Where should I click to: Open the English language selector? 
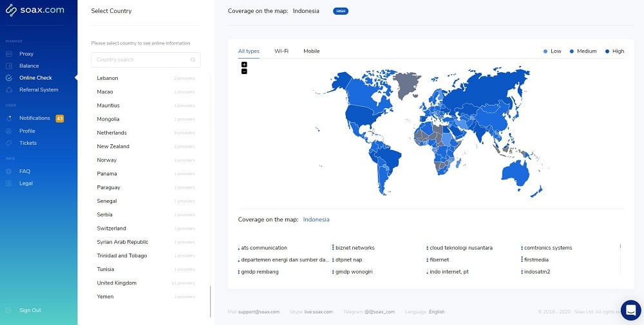click(x=437, y=312)
